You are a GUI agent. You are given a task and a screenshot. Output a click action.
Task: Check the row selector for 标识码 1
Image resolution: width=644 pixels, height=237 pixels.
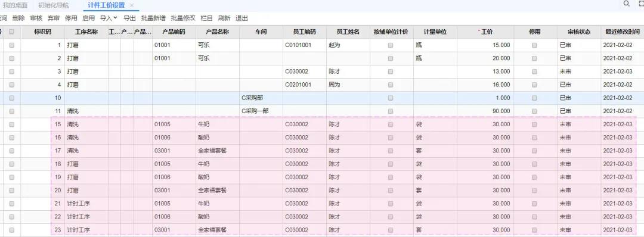coord(11,45)
